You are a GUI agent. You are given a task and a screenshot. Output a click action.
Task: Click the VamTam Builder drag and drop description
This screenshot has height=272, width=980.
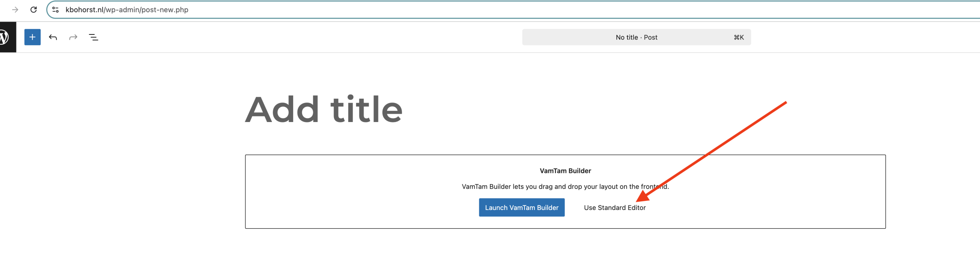[x=565, y=186]
